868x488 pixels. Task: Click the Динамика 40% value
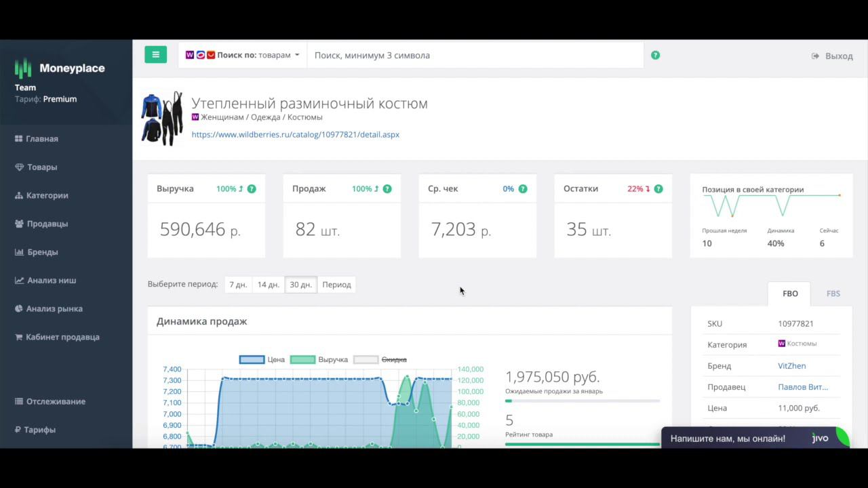tap(776, 243)
